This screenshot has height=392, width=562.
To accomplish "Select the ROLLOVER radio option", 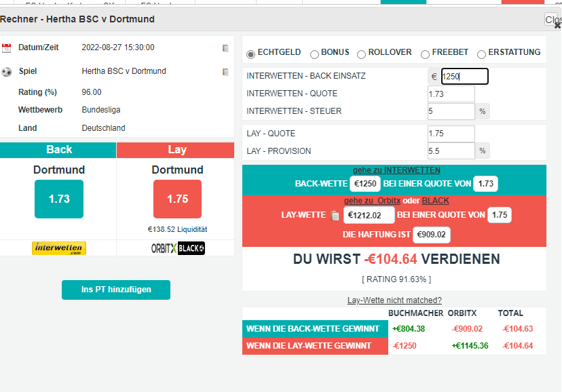I will (x=362, y=54).
